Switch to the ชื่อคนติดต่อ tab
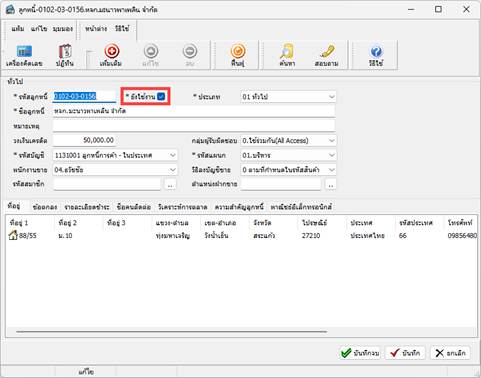This screenshot has width=481, height=378. click(134, 207)
